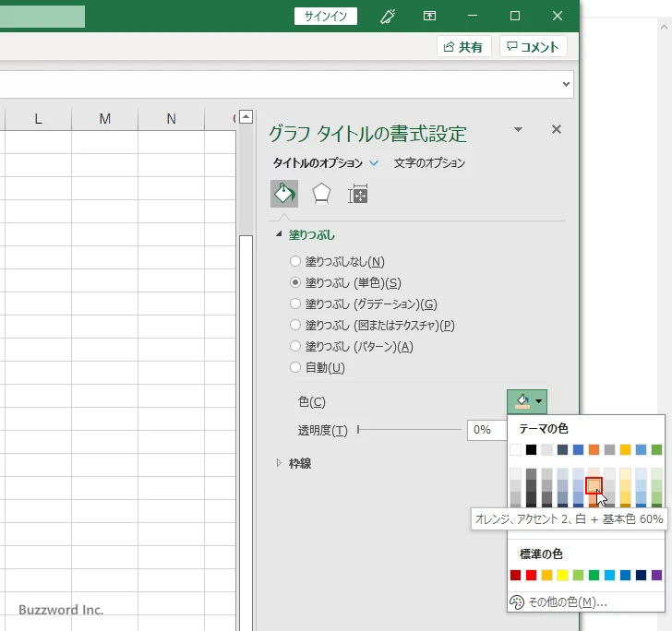Pick the purple standard color
The width and height of the screenshot is (672, 631).
[656, 575]
